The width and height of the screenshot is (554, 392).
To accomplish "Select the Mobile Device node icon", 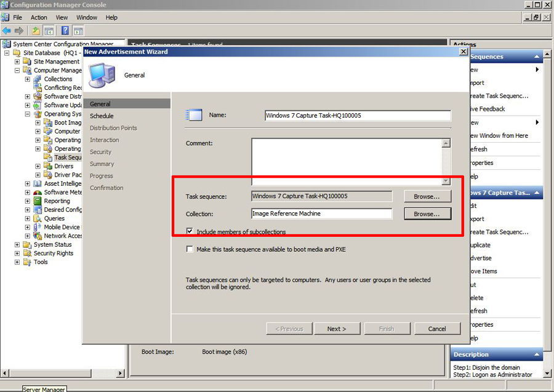I will click(38, 227).
